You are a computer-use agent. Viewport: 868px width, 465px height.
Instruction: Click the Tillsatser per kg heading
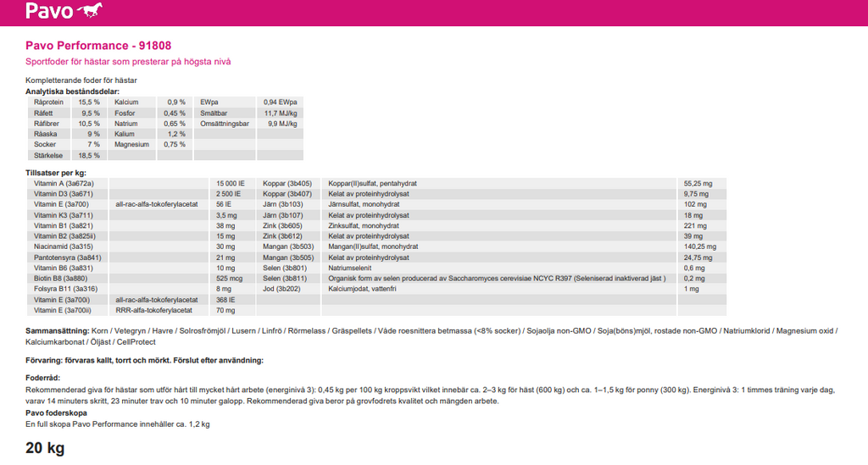pyautogui.click(x=56, y=173)
